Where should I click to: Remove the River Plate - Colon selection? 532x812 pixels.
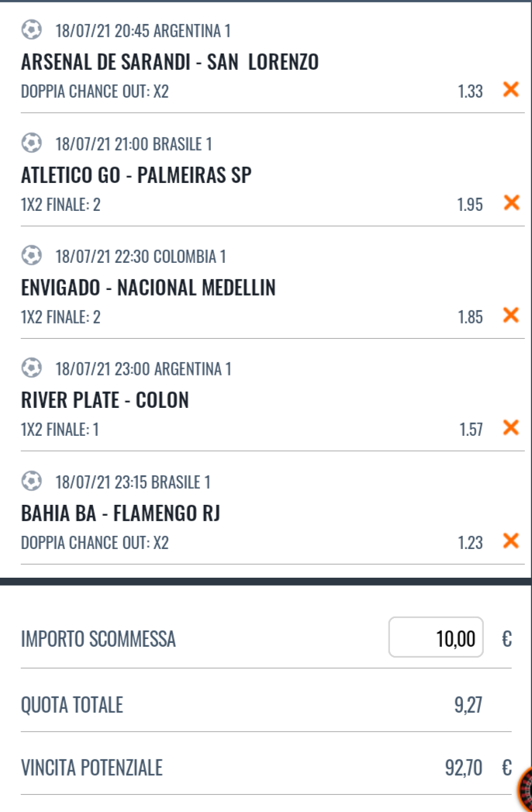click(x=510, y=427)
